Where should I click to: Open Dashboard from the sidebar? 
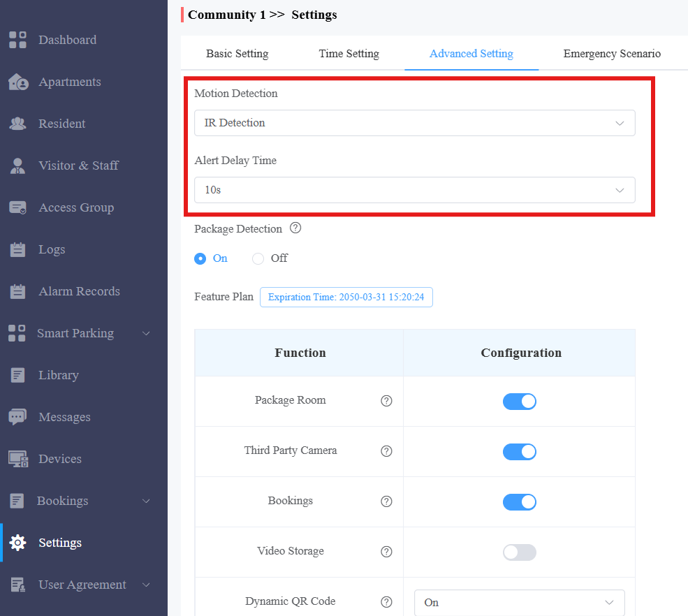[68, 40]
